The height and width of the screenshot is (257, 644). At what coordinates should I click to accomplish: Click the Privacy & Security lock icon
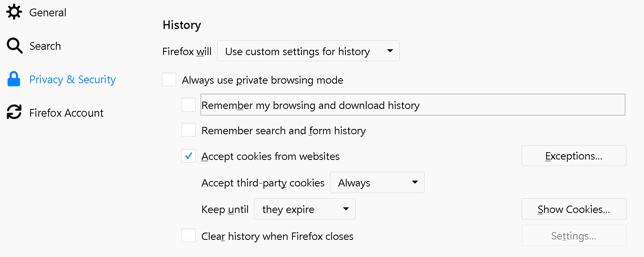[x=14, y=79]
